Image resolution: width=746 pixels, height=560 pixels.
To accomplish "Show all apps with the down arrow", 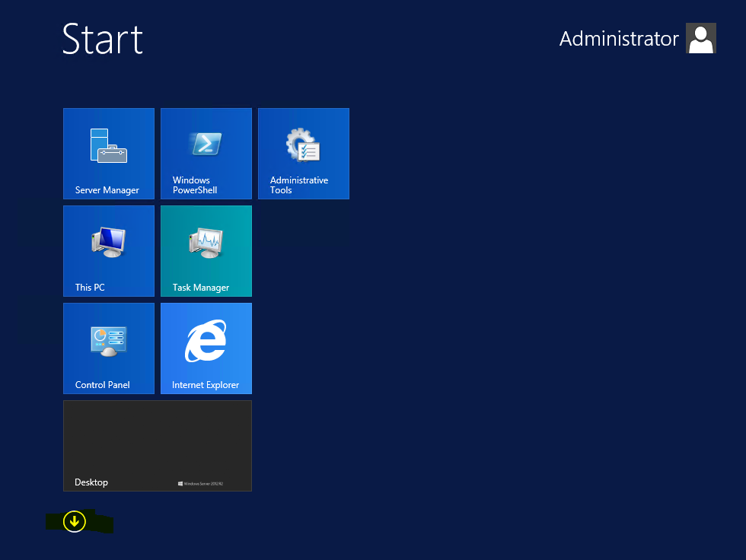I will pyautogui.click(x=75, y=521).
